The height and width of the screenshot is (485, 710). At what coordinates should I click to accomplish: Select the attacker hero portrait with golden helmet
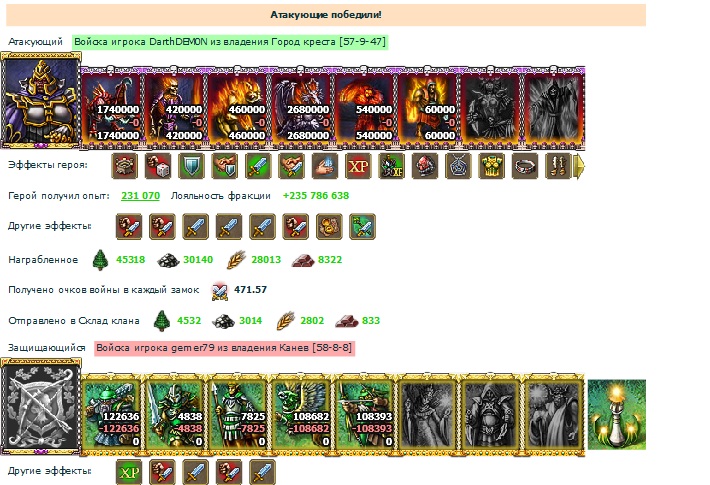pos(41,100)
